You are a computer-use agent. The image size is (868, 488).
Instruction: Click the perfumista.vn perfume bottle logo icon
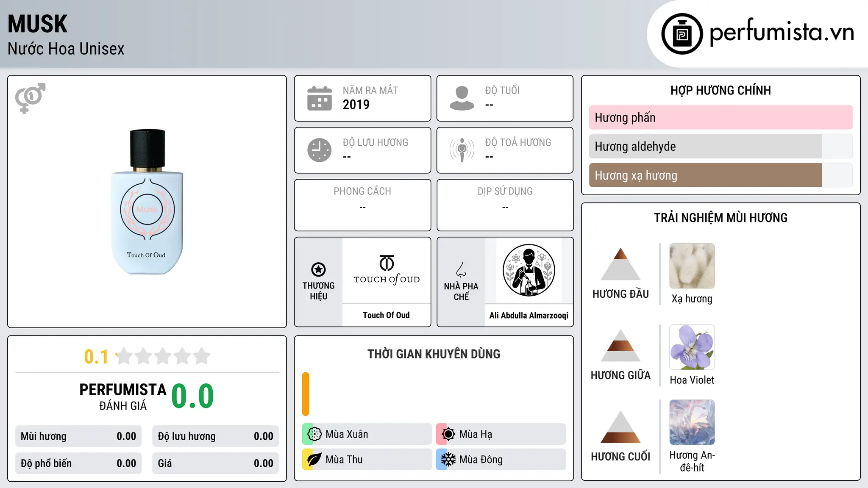682,34
